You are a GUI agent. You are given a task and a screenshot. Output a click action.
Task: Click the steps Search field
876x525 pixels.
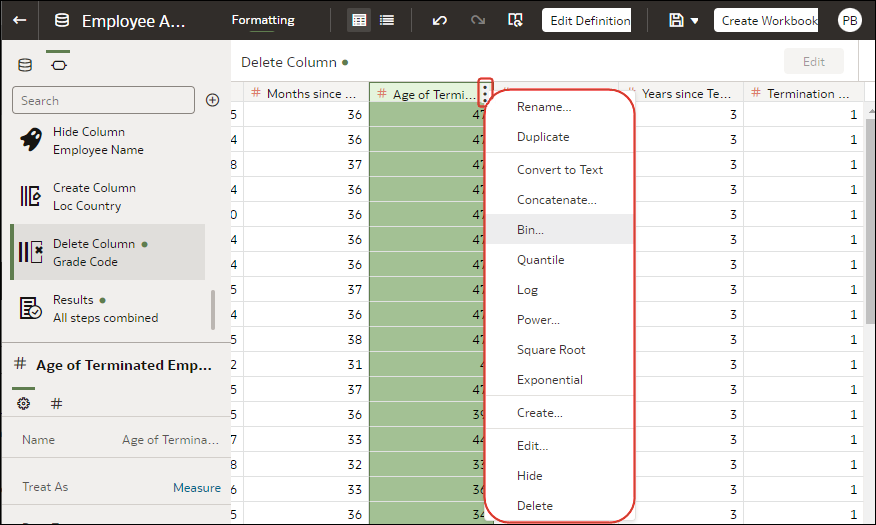[x=103, y=100]
